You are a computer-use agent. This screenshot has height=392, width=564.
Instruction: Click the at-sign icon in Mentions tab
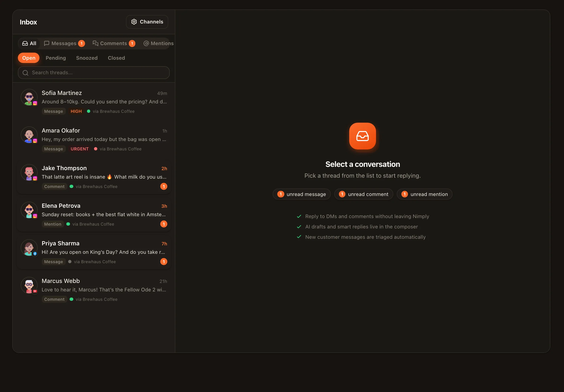[x=146, y=43]
